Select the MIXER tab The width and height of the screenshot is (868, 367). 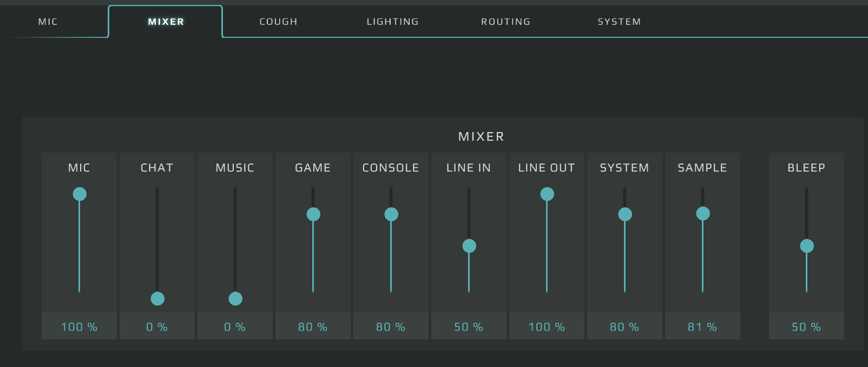click(166, 22)
